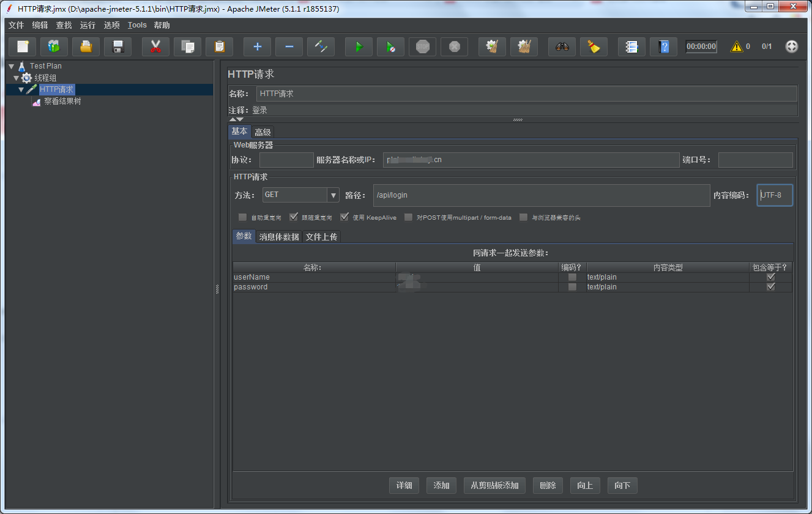
Task: Click the gear icon of 线程组
Action: point(26,78)
